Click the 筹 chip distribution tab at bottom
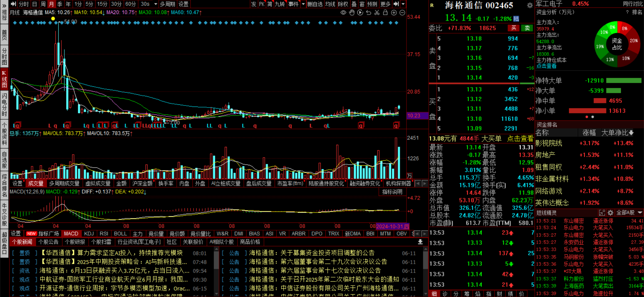This screenshot has height=297, width=644. 467,294
